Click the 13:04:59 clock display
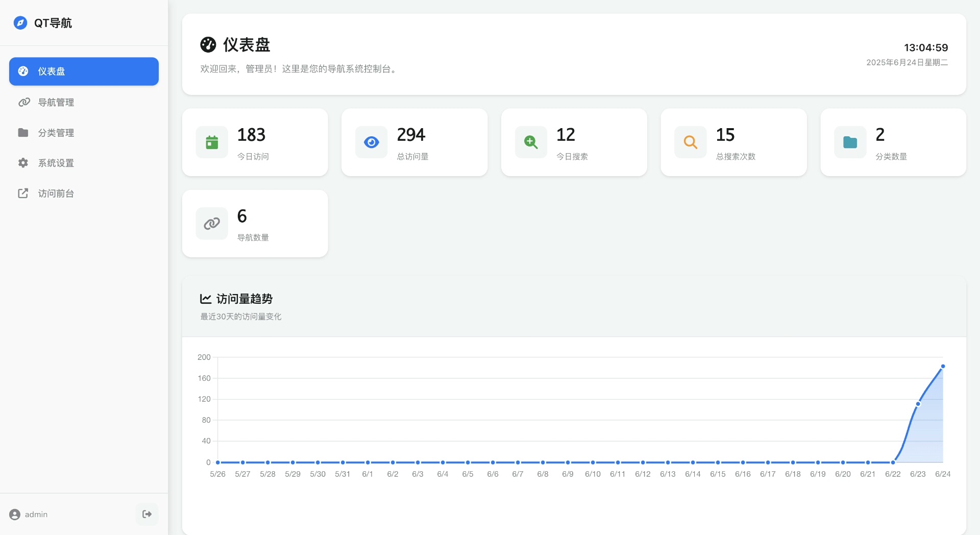Screen dimensions: 980x535 [x=926, y=47]
